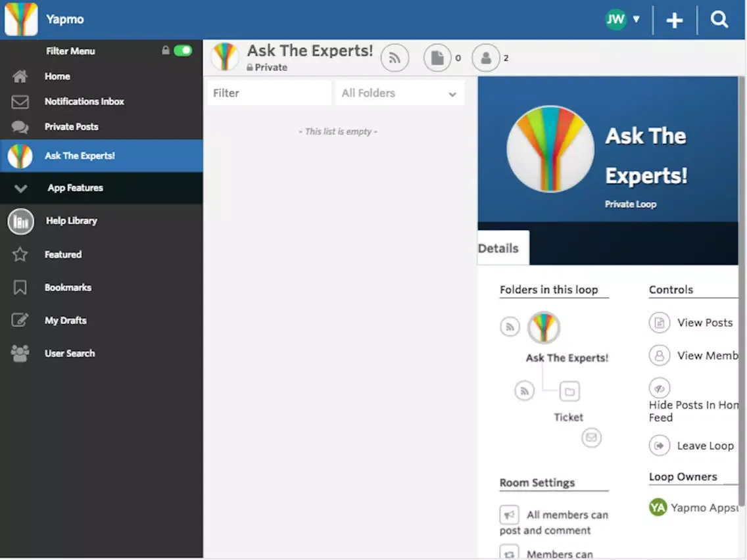
Task: Select Ask The Experts! in the sidebar
Action: coord(101,156)
